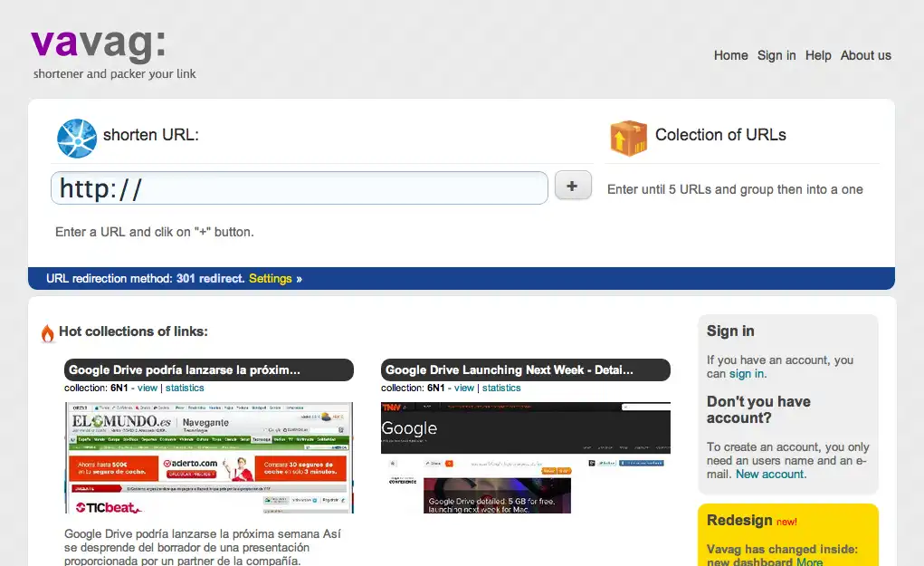The image size is (924, 566).
Task: Open statistics under Google Drive podría lanzarse
Action: pos(185,388)
